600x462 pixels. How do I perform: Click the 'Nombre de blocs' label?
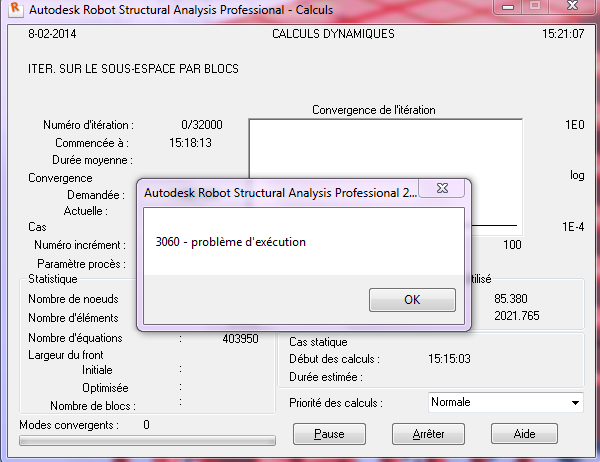click(x=93, y=406)
